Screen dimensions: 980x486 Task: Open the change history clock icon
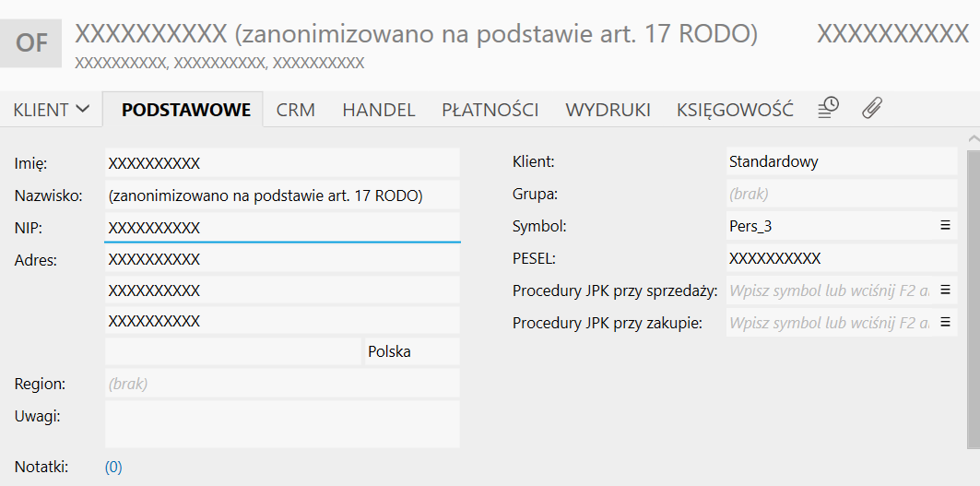pos(828,108)
